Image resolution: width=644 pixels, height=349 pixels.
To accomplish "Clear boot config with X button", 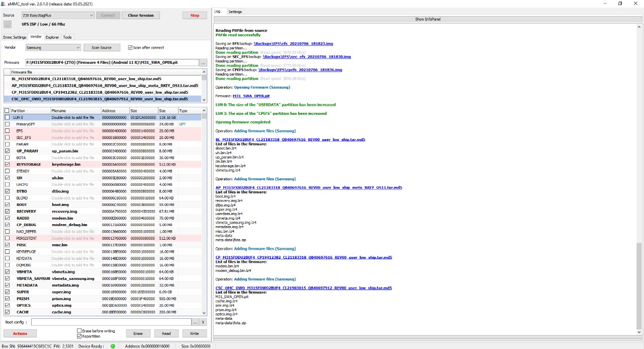I will 203,322.
